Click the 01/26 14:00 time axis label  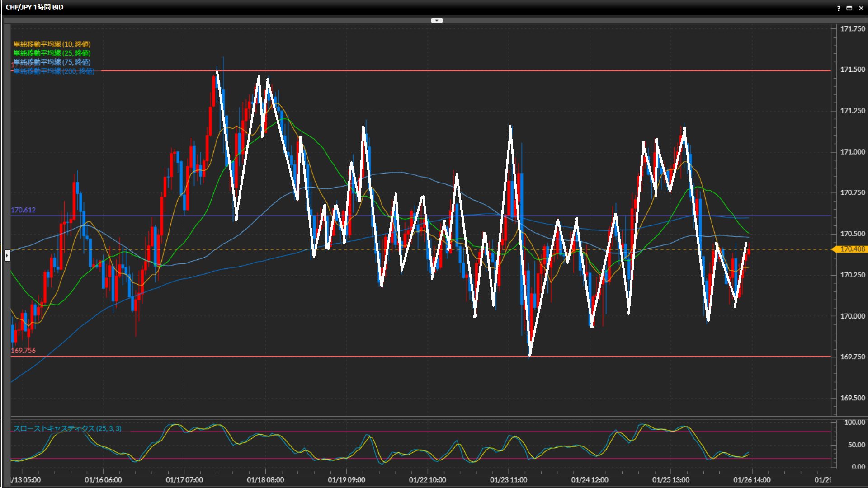[751, 480]
